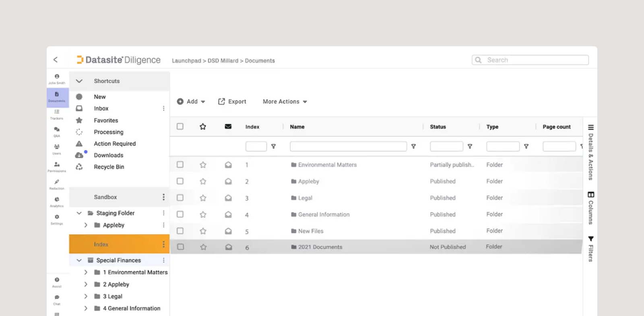644x316 pixels.
Task: Check the General Information row checkbox
Action: [x=180, y=214]
